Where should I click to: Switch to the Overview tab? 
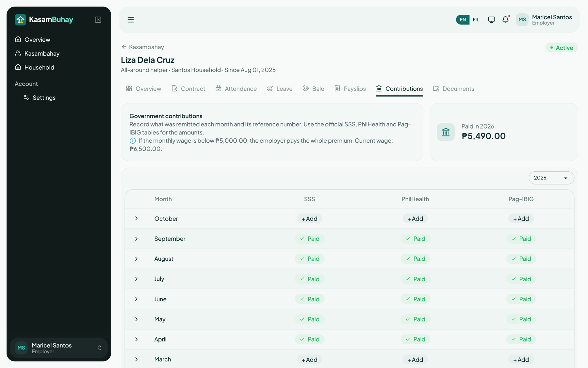(144, 89)
